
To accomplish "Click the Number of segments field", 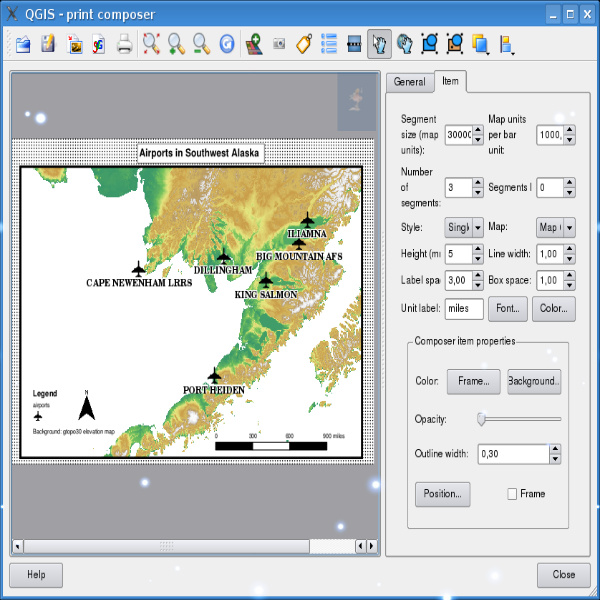I will click(x=459, y=188).
